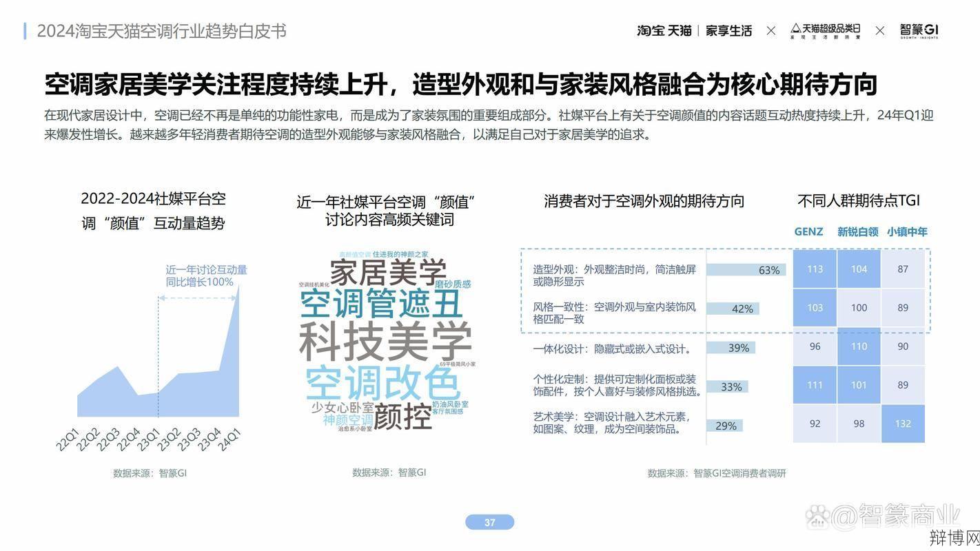Click the 新锐白领 column header
The height and width of the screenshot is (551, 980).
[x=858, y=231]
